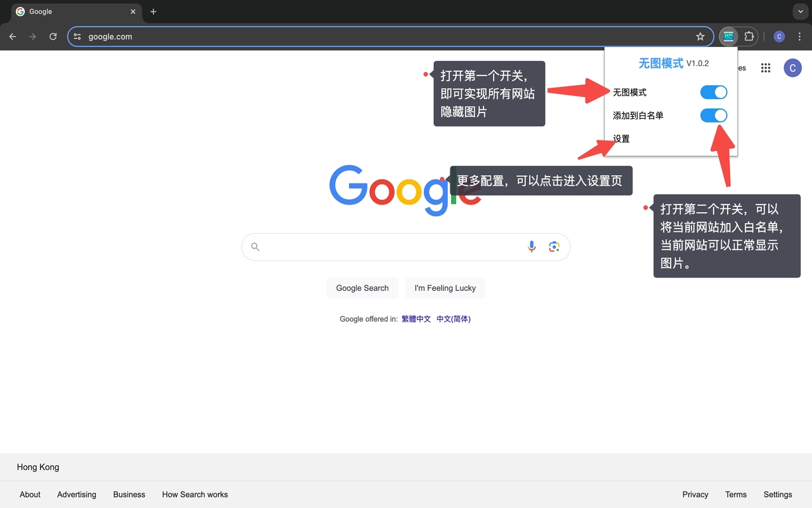The width and height of the screenshot is (812, 508).
Task: Start voice search with microphone icon
Action: (532, 247)
